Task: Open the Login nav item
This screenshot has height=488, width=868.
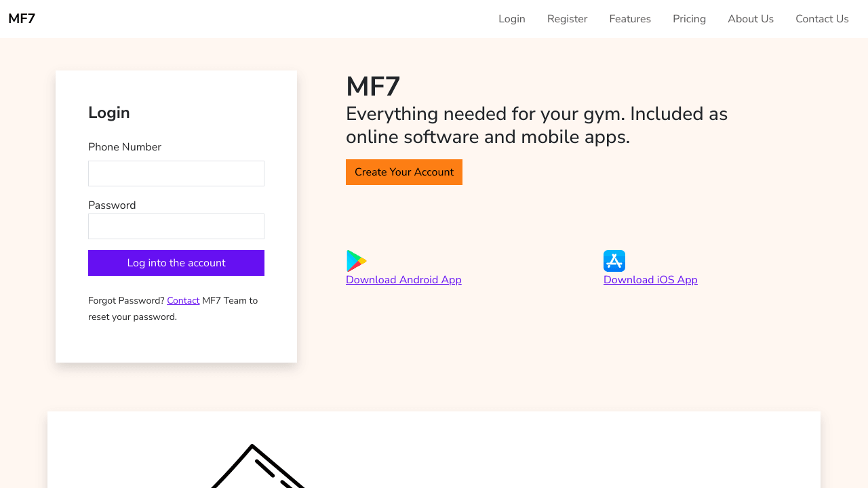Action: click(x=512, y=19)
